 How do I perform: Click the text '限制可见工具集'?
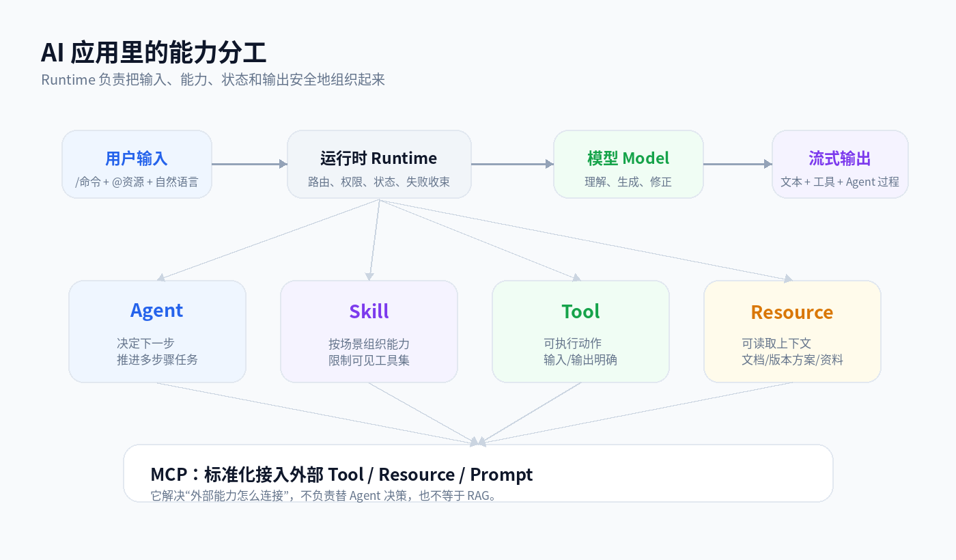(x=369, y=360)
